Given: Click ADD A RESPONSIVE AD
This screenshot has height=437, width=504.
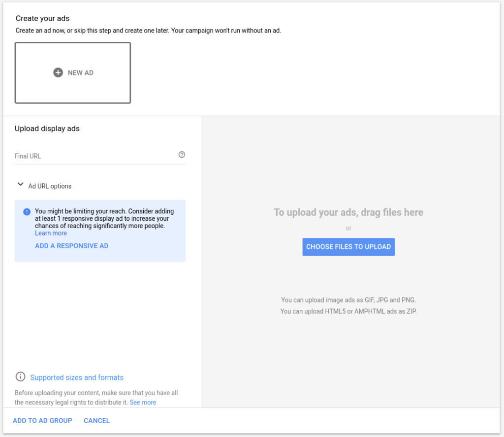Looking at the screenshot, I should tap(72, 246).
